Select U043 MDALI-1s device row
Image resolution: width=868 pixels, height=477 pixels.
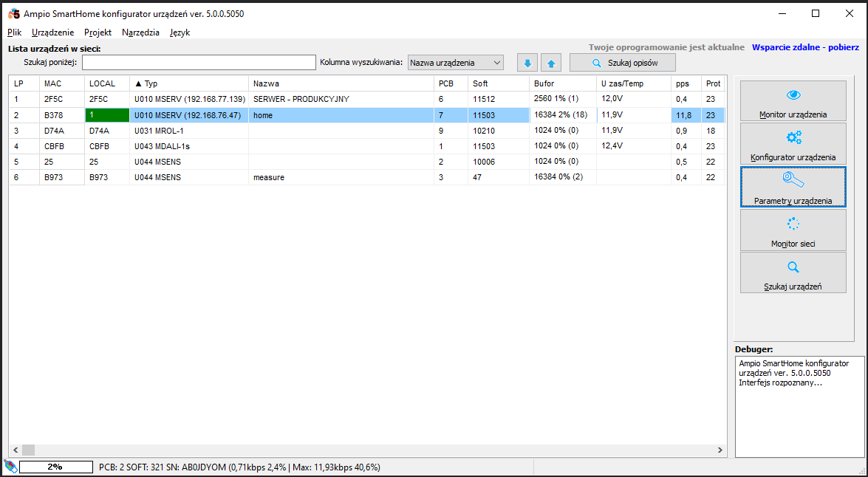coord(367,146)
